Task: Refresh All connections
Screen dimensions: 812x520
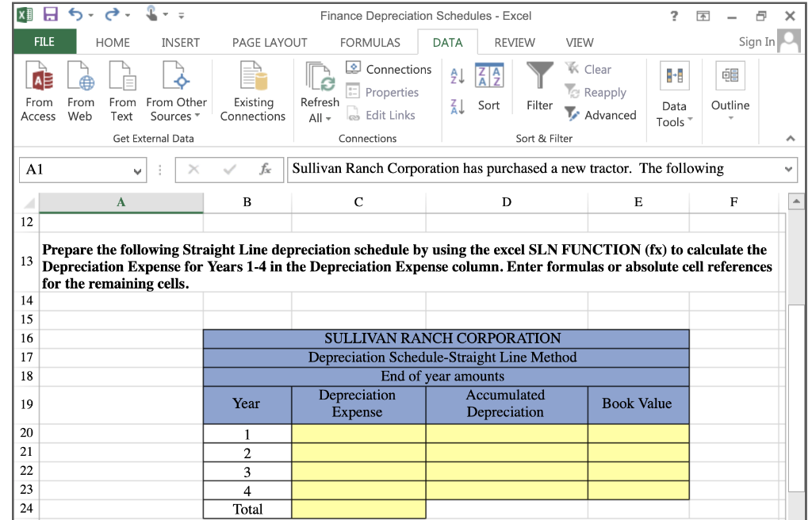Action: (x=320, y=90)
